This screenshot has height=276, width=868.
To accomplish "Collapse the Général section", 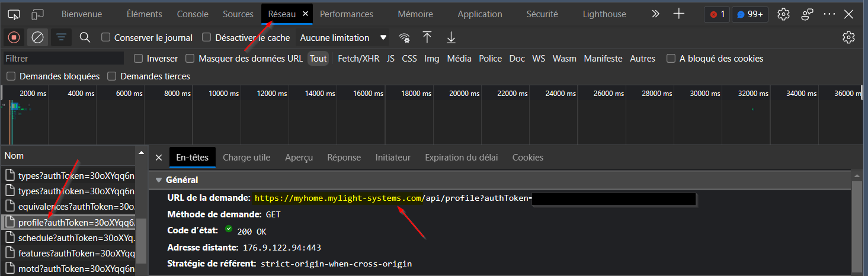I will [x=158, y=180].
